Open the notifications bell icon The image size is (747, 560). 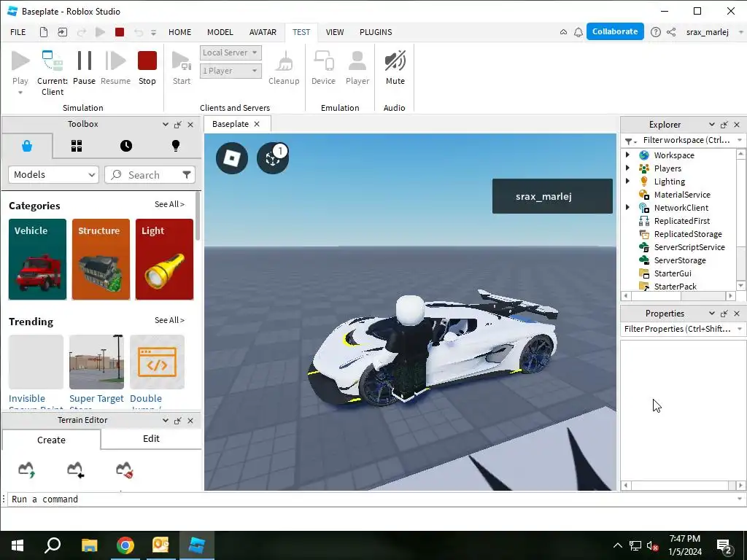578,32
